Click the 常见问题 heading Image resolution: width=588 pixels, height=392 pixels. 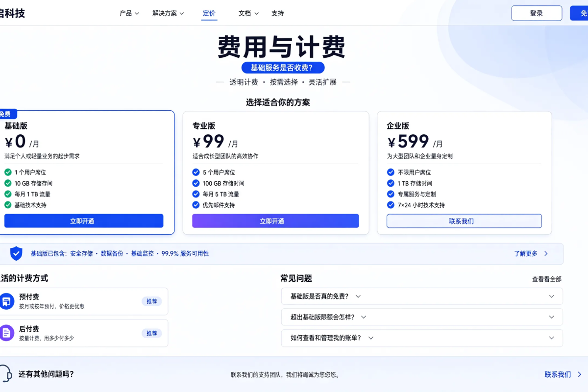coord(296,278)
